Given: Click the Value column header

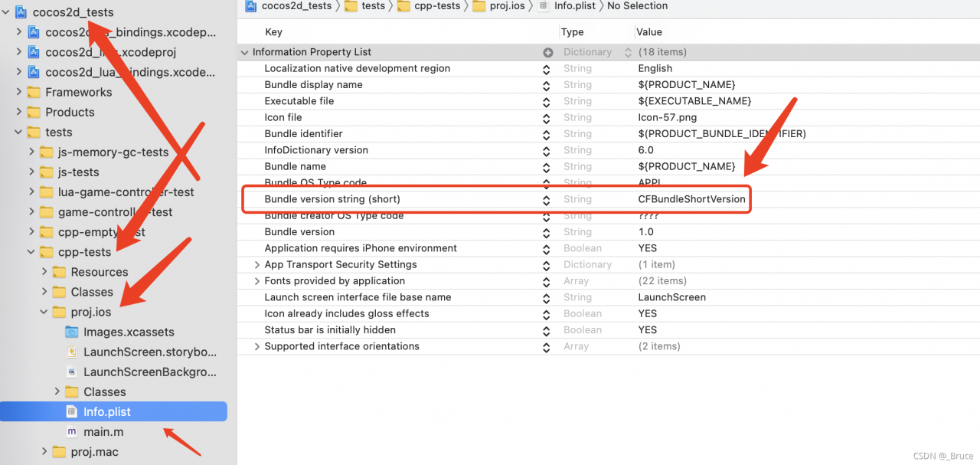Looking at the screenshot, I should (648, 32).
